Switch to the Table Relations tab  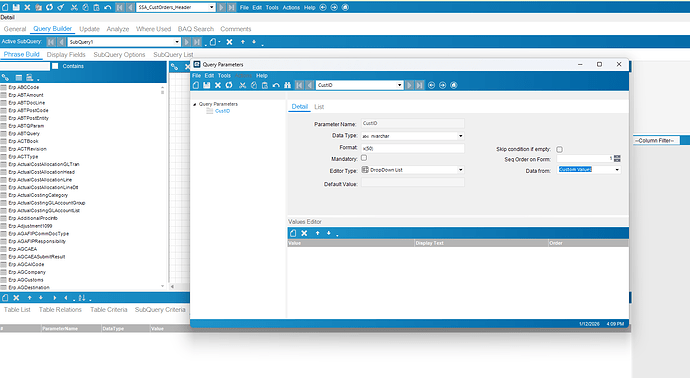click(x=60, y=310)
